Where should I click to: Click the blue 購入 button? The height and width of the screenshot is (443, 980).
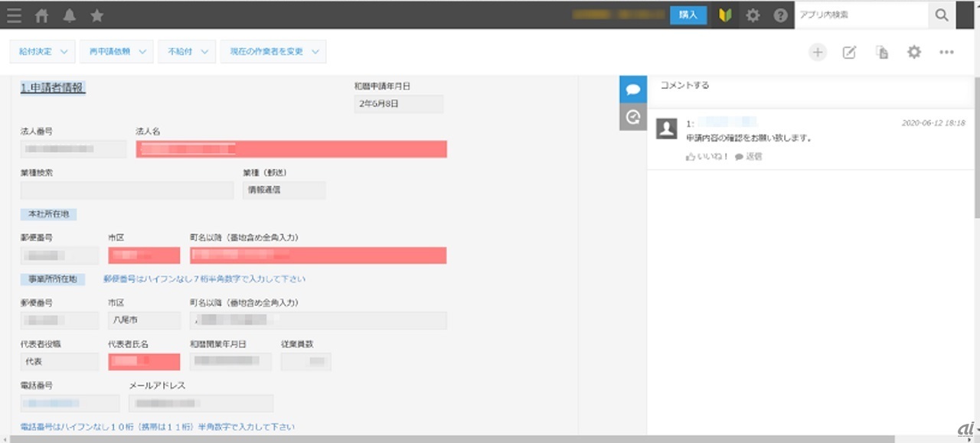coord(688,15)
